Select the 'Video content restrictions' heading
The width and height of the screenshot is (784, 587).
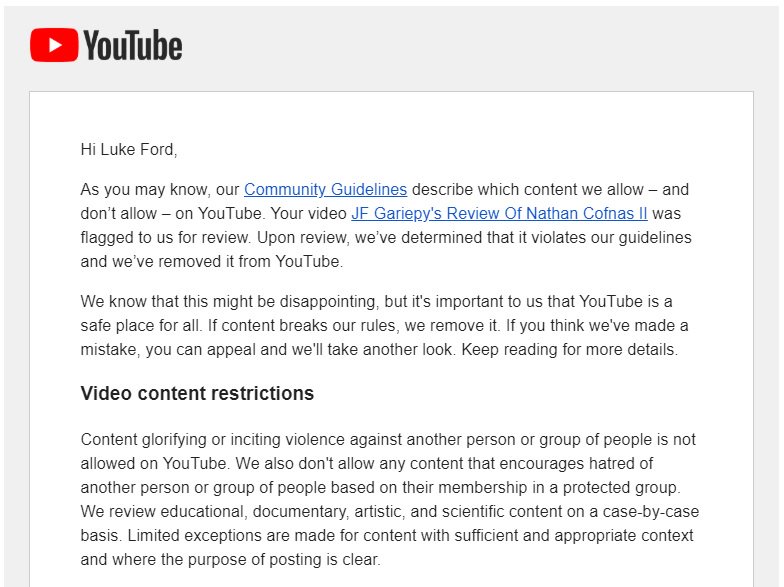click(x=197, y=394)
